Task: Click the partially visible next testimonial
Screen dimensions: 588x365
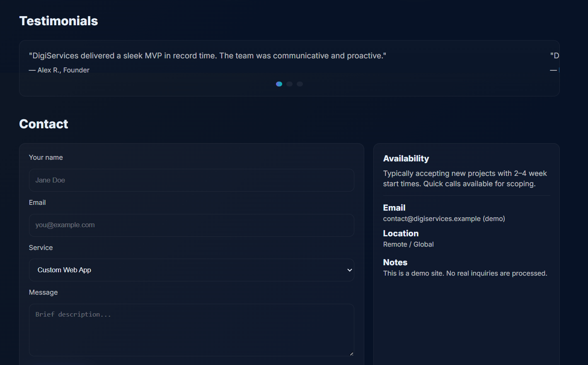Action: [554, 56]
